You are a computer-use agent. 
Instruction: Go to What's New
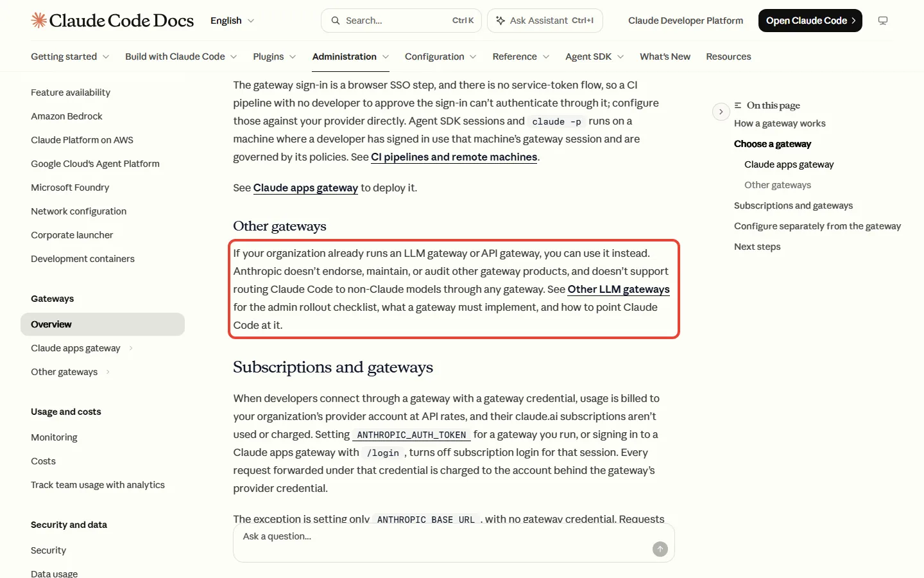(x=665, y=57)
